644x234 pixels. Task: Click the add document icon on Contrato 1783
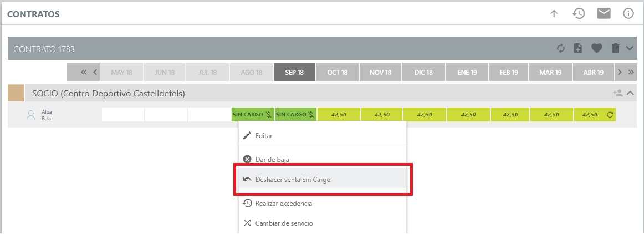coord(578,49)
